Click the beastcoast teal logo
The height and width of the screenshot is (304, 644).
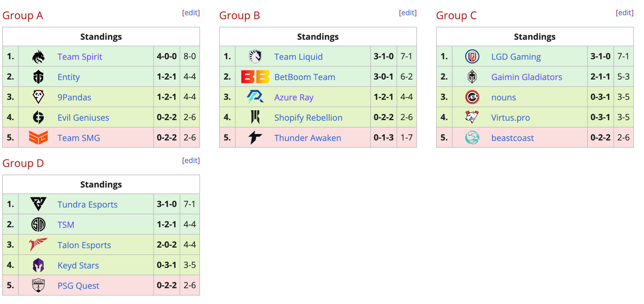point(472,138)
